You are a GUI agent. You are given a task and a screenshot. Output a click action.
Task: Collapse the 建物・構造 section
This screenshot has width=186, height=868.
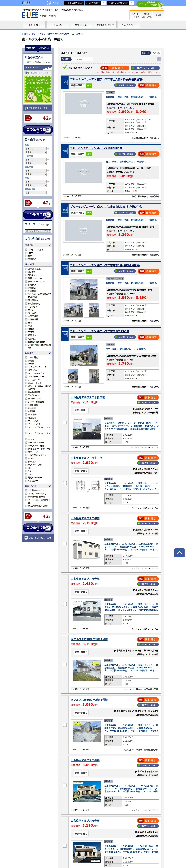click(x=38, y=264)
